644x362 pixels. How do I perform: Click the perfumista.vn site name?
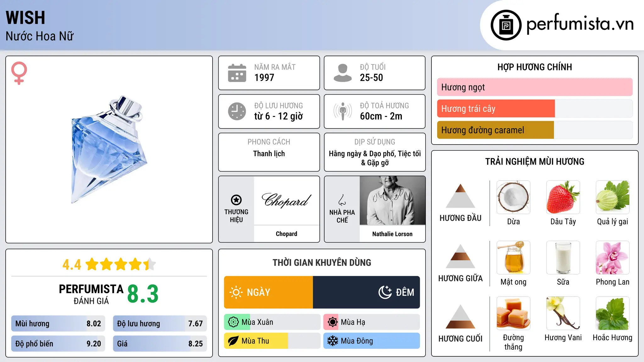coord(580,24)
